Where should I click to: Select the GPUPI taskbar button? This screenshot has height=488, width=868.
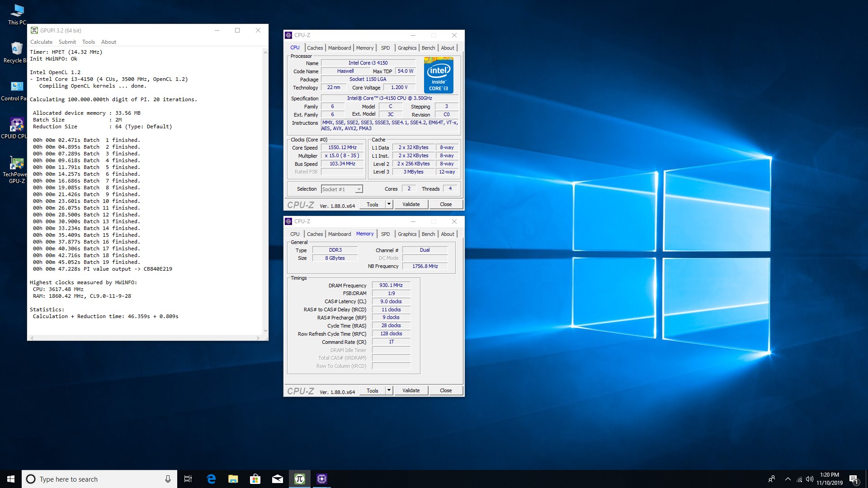click(x=299, y=479)
